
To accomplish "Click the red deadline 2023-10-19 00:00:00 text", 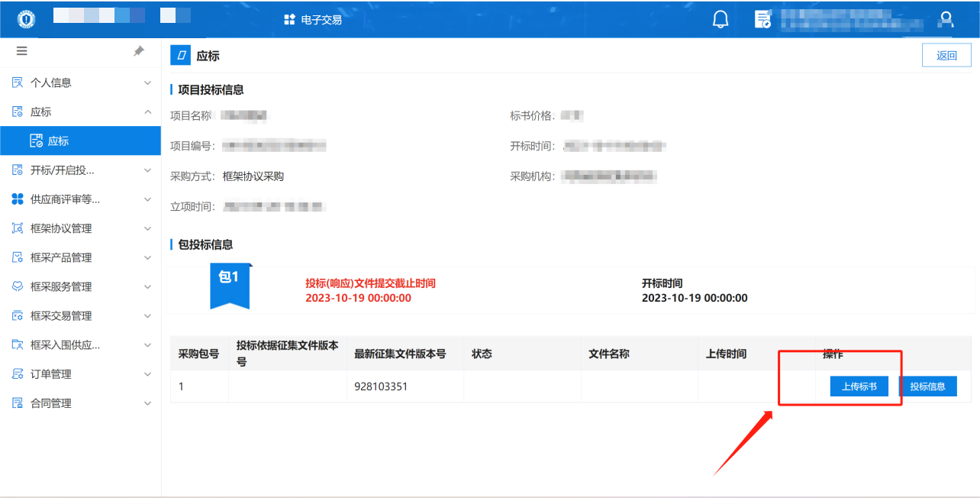I will (358, 298).
